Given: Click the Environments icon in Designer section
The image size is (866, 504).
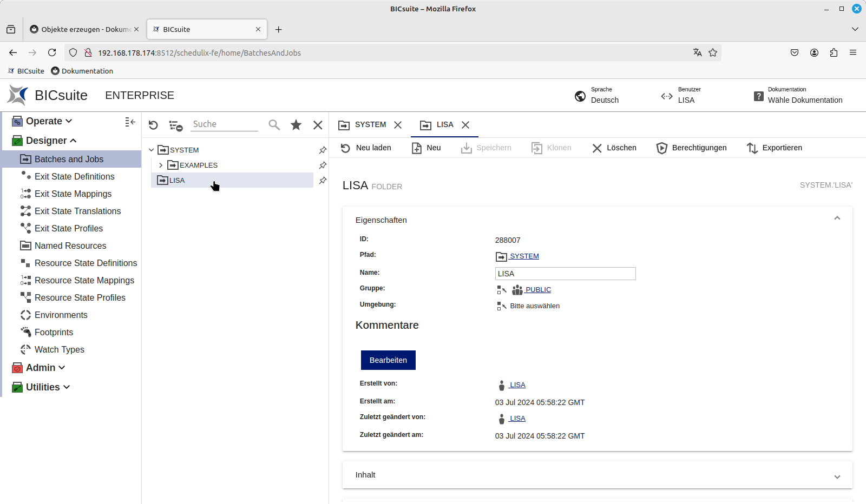Looking at the screenshot, I should (25, 315).
